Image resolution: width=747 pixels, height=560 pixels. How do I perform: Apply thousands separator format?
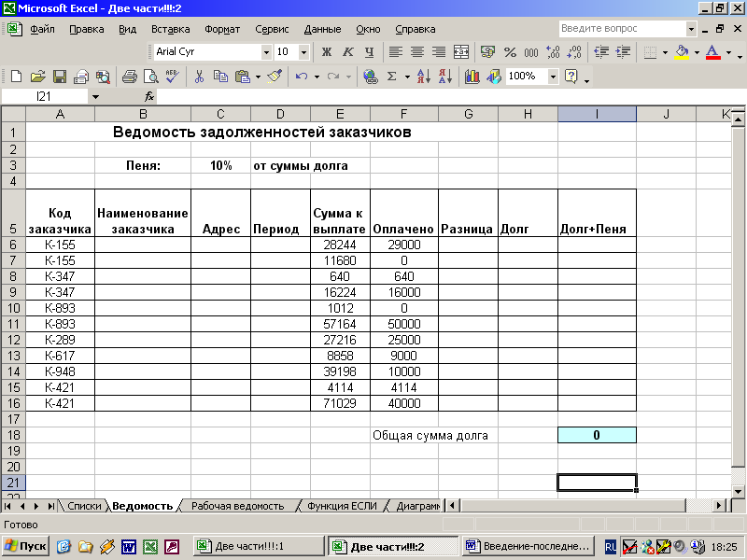(530, 51)
